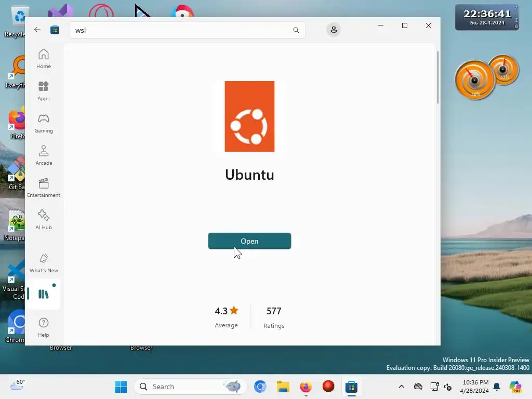Click the Ubuntu title text

pos(249,175)
